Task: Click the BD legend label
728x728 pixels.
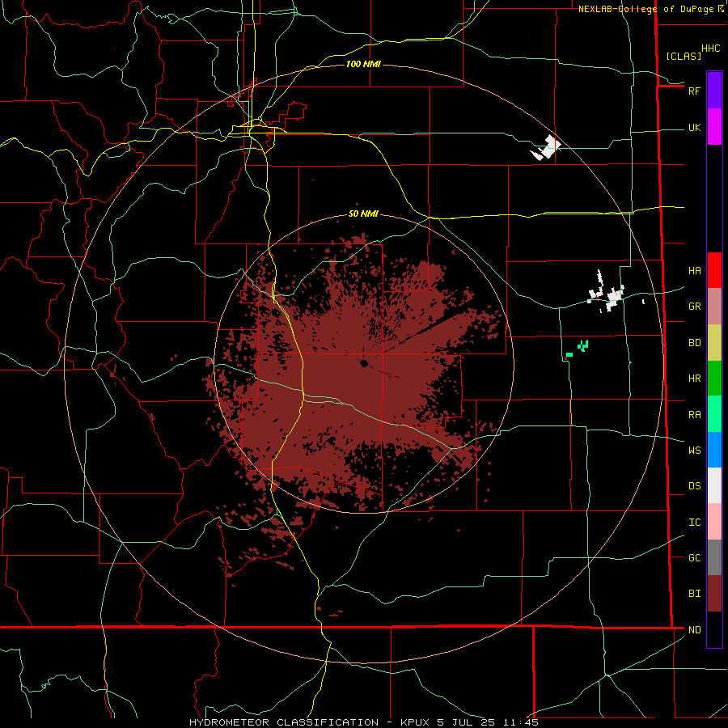Action: click(694, 343)
